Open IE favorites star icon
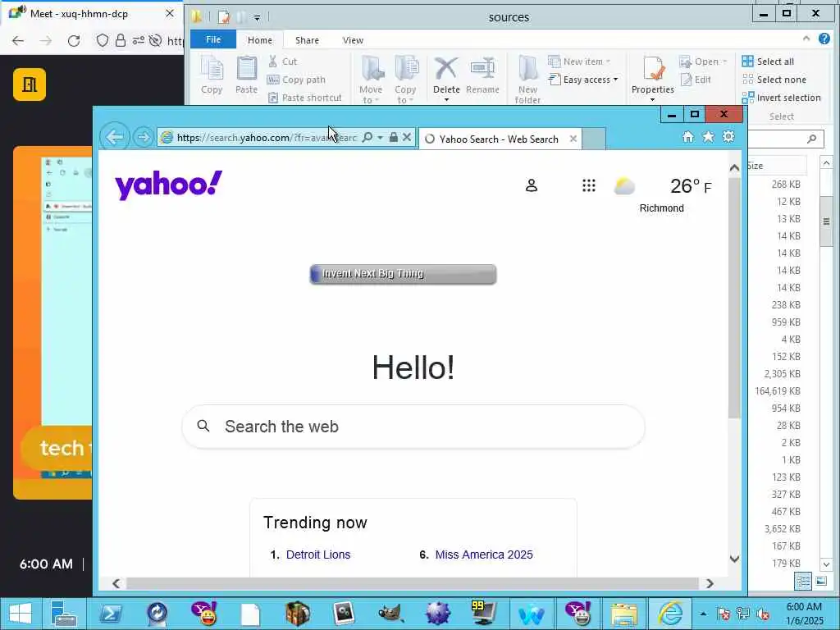This screenshot has width=840, height=630. 708,137
